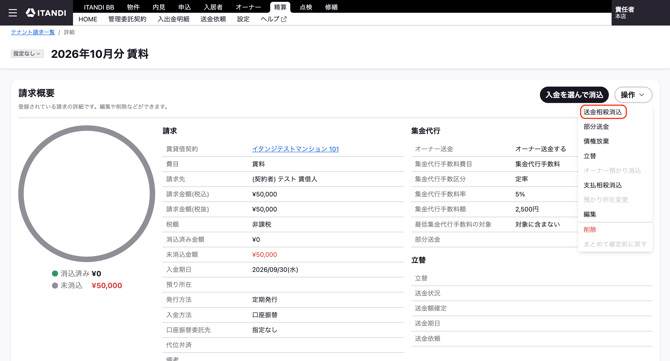Image resolution: width=670 pixels, height=361 pixels.
Task: Switch to the オーナー tab
Action: 248,7
